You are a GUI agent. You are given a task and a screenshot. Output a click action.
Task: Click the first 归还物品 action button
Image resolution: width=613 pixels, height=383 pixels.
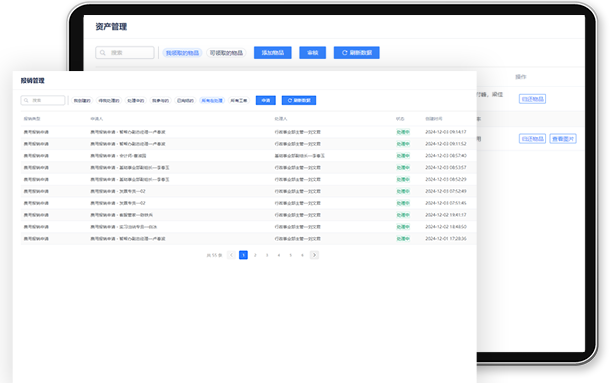(532, 99)
